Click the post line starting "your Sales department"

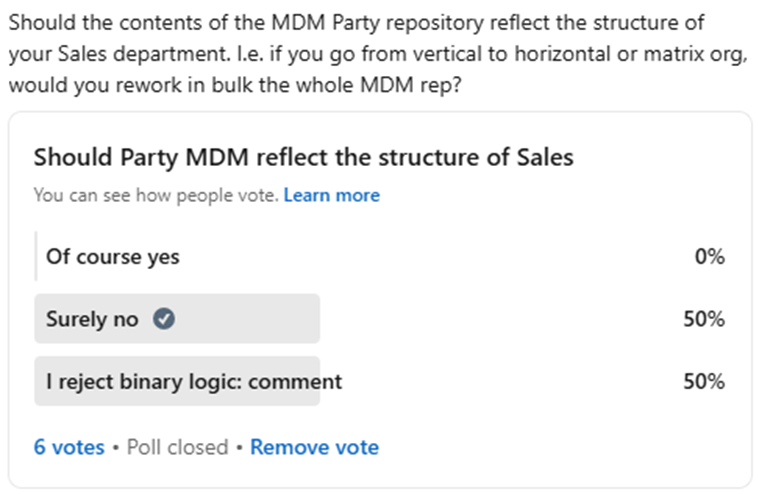click(x=376, y=54)
